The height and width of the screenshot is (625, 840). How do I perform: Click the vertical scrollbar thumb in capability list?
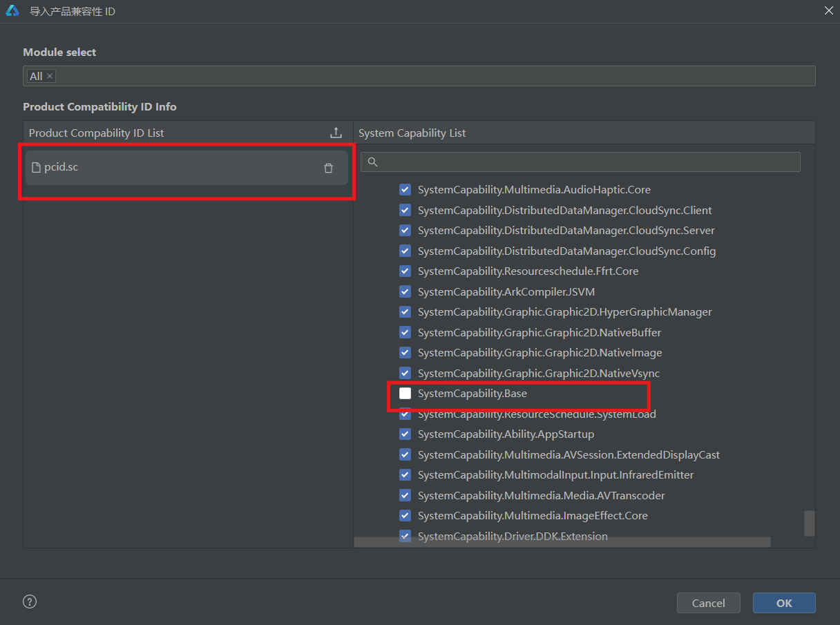point(809,523)
